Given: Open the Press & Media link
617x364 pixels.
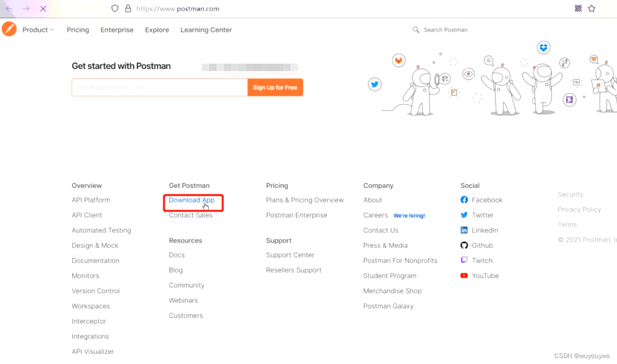Looking at the screenshot, I should coord(385,245).
